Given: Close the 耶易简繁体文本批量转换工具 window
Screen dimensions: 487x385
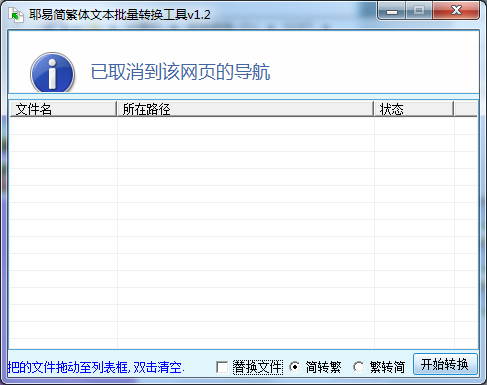Looking at the screenshot, I should [456, 11].
